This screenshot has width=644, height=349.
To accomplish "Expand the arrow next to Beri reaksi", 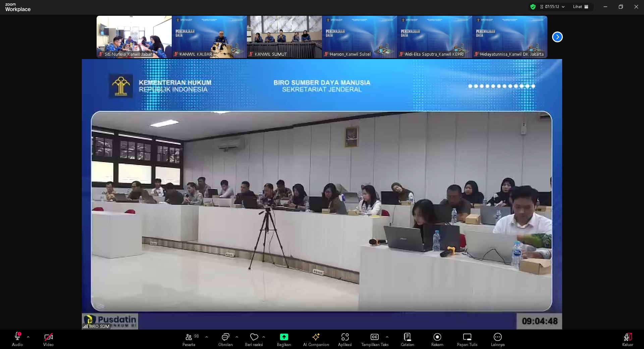I will coord(264,337).
